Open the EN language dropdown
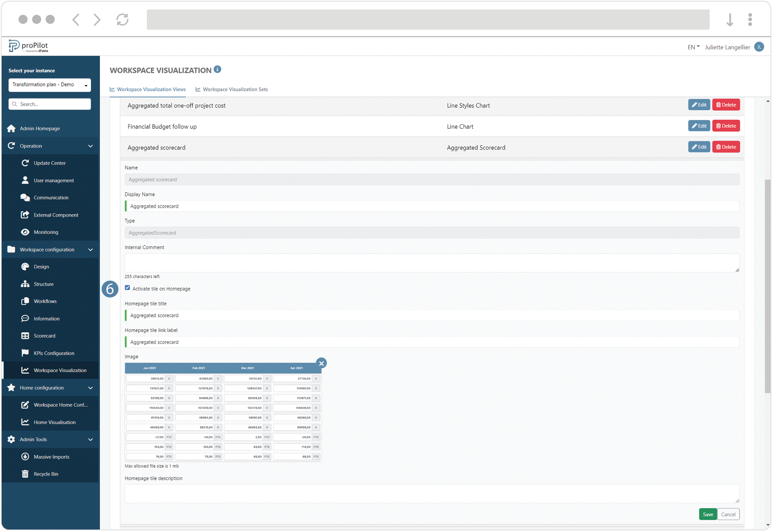Image resolution: width=773 pixels, height=532 pixels. [693, 47]
